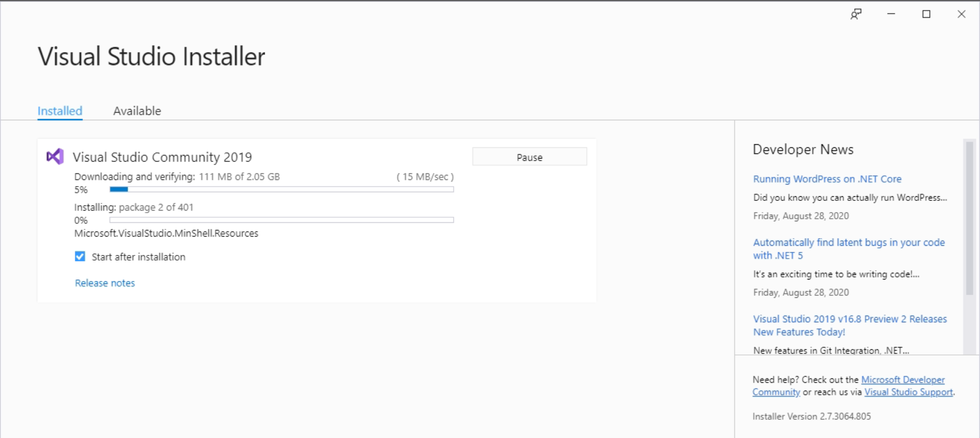The image size is (980, 438).
Task: Click the Visual Studio Community 2019 logo icon
Action: 55,157
